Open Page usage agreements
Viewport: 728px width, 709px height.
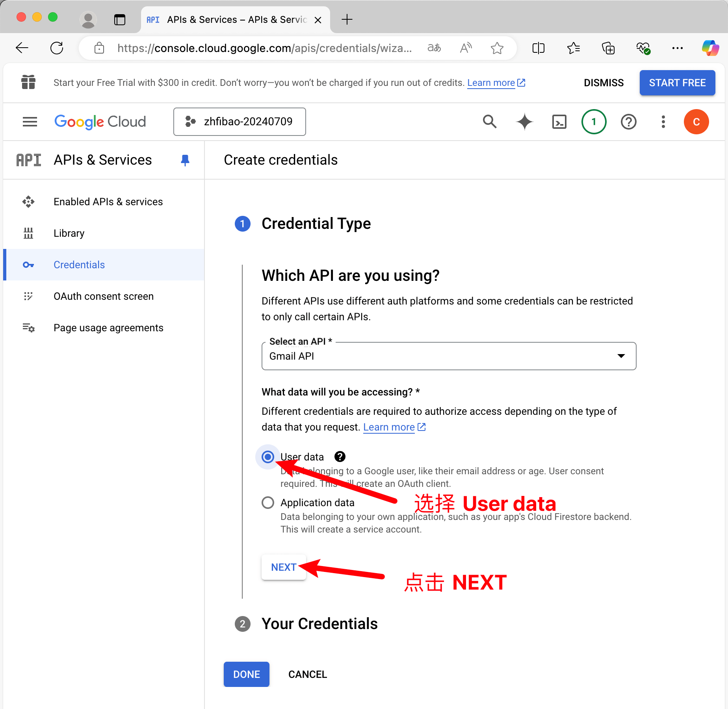tap(104, 328)
